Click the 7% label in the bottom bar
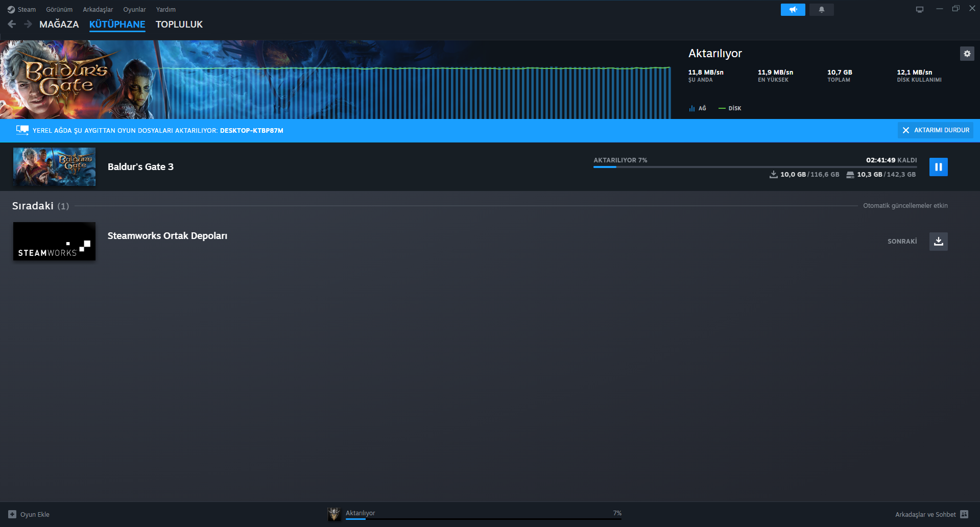The height and width of the screenshot is (527, 980). [x=617, y=513]
